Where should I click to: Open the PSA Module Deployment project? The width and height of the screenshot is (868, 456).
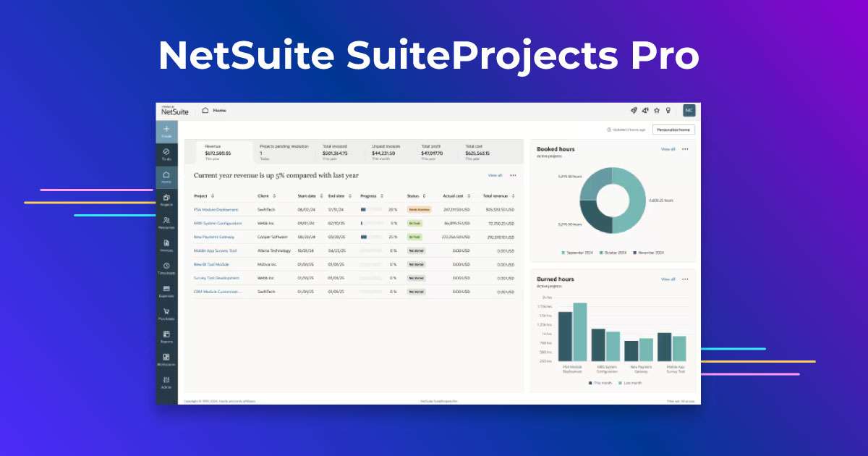[216, 209]
